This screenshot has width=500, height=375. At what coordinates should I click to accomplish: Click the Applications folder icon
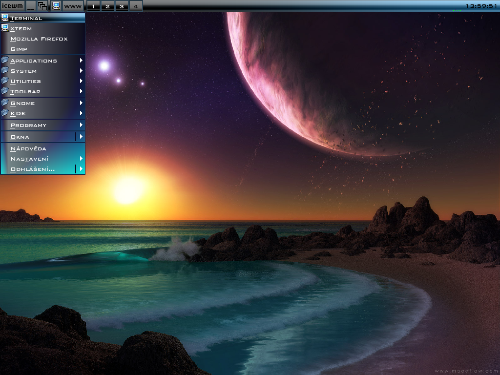5,60
